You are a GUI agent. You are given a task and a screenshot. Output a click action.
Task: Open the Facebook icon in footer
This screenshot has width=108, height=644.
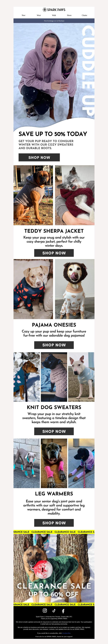[63, 611]
